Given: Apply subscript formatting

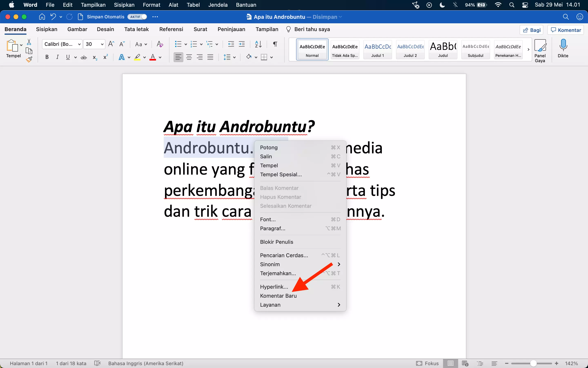Looking at the screenshot, I should coord(95,57).
